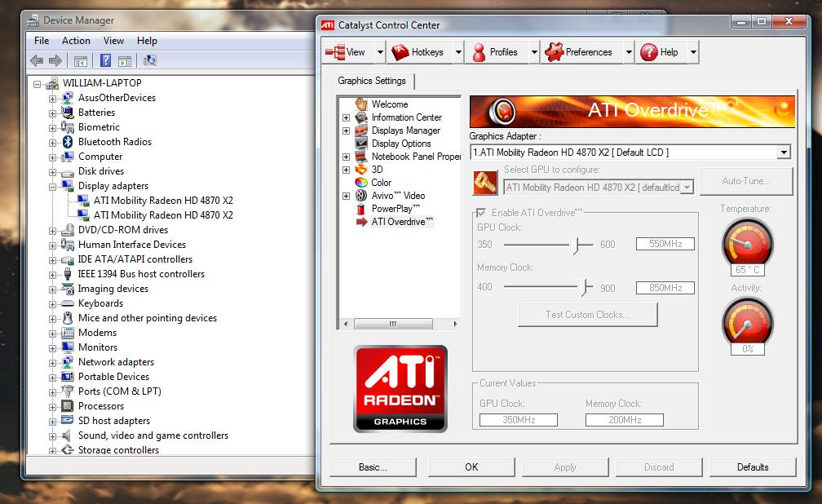Click the Basic... button
Viewport: 822px width, 504px height.
click(x=373, y=467)
